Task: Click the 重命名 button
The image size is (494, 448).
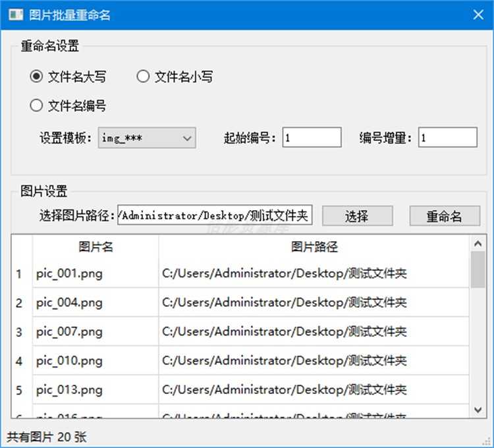Action: pos(445,216)
